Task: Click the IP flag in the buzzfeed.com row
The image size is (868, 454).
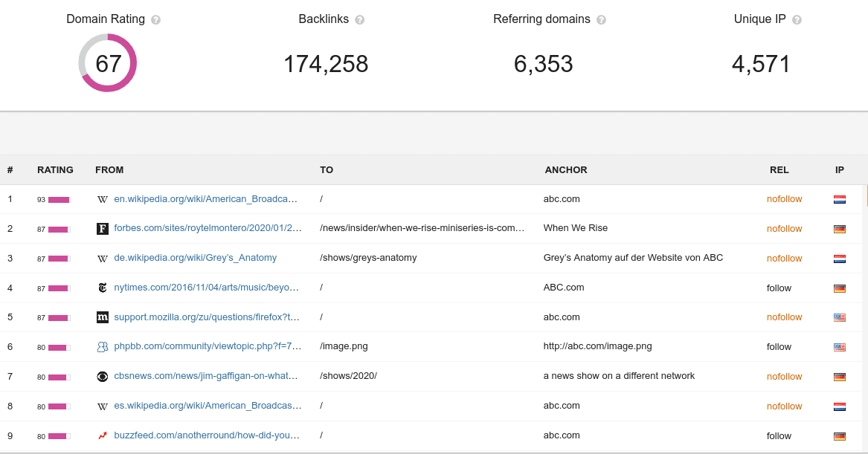Action: (x=840, y=436)
